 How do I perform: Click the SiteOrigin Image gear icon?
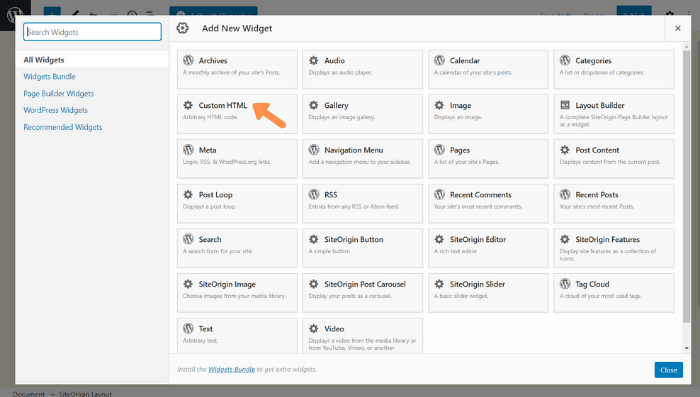[x=188, y=284]
